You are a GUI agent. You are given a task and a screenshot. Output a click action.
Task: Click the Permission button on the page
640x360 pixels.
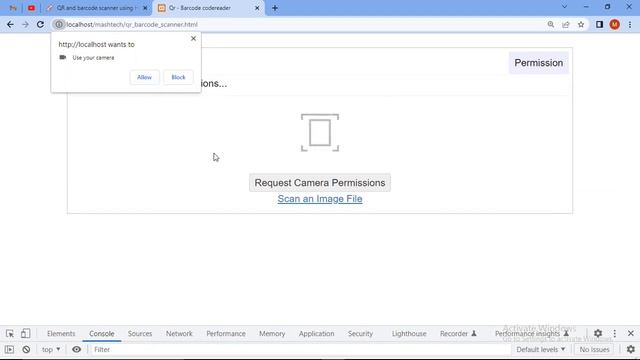point(538,63)
